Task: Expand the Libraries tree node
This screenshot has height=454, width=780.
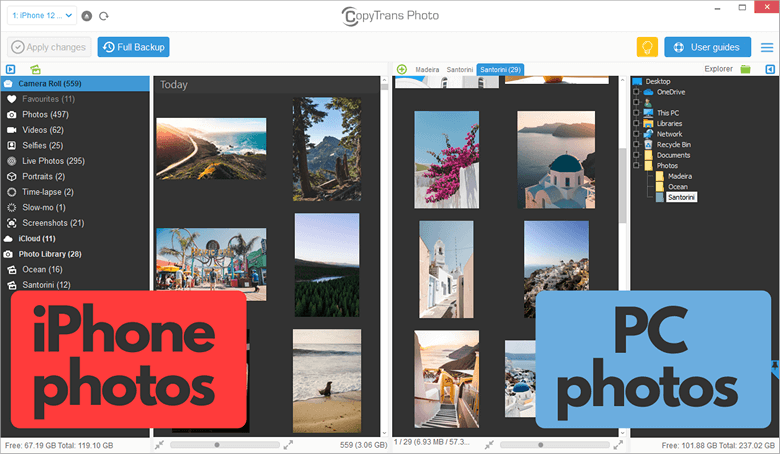Action: coord(636,123)
